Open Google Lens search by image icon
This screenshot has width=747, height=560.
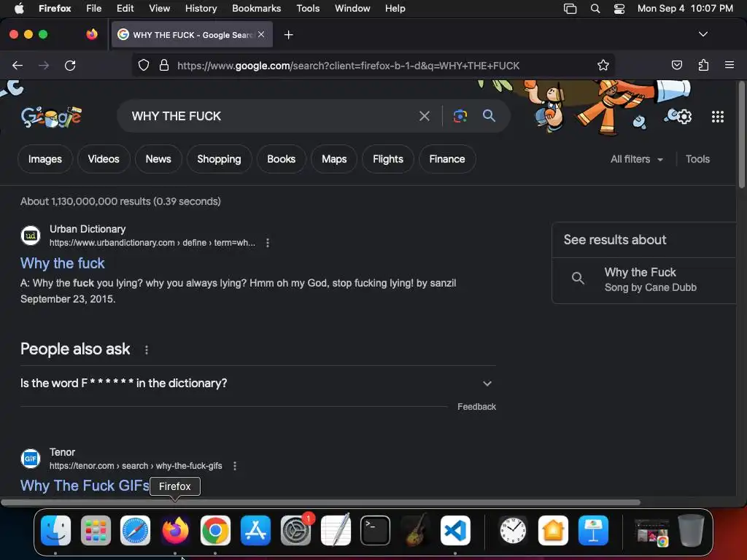click(460, 116)
